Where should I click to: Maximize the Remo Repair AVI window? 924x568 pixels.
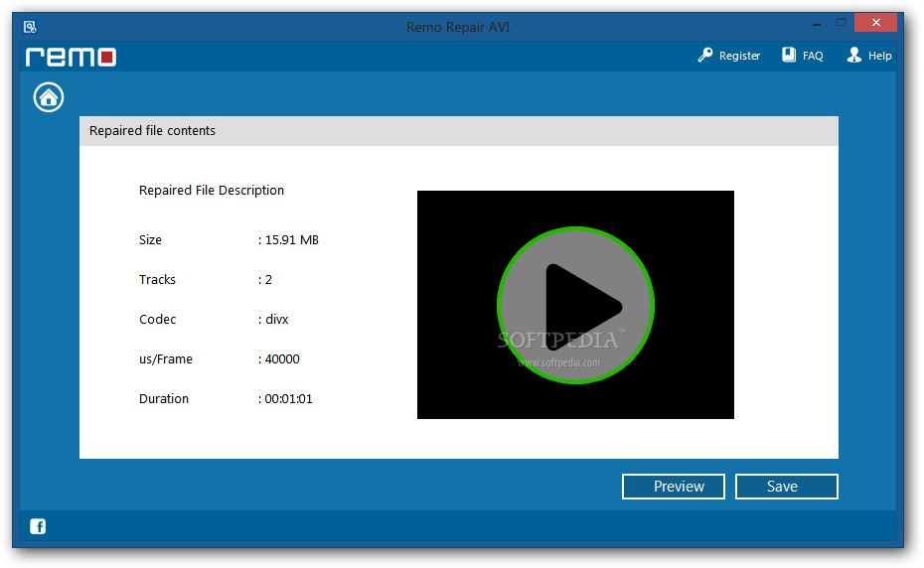click(842, 23)
